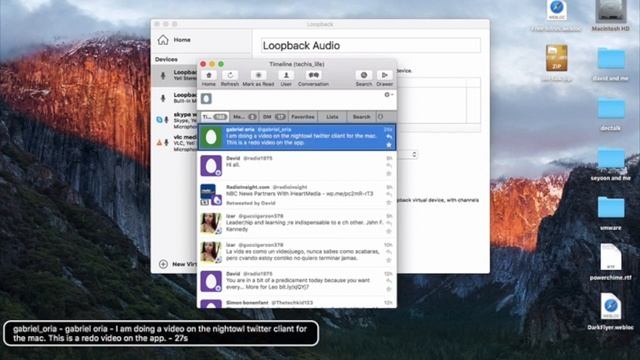
Task: Open the 'seyoon and me' desktop folder
Action: [611, 159]
